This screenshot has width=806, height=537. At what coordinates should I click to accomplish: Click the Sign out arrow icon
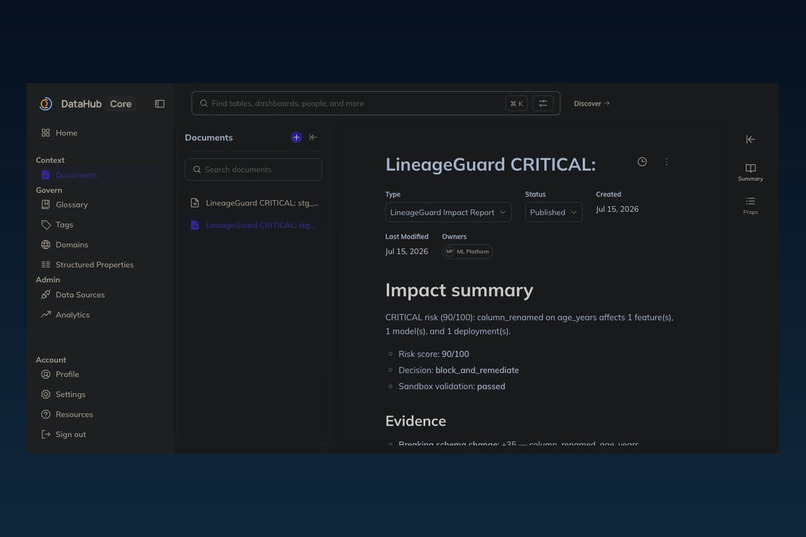[46, 434]
